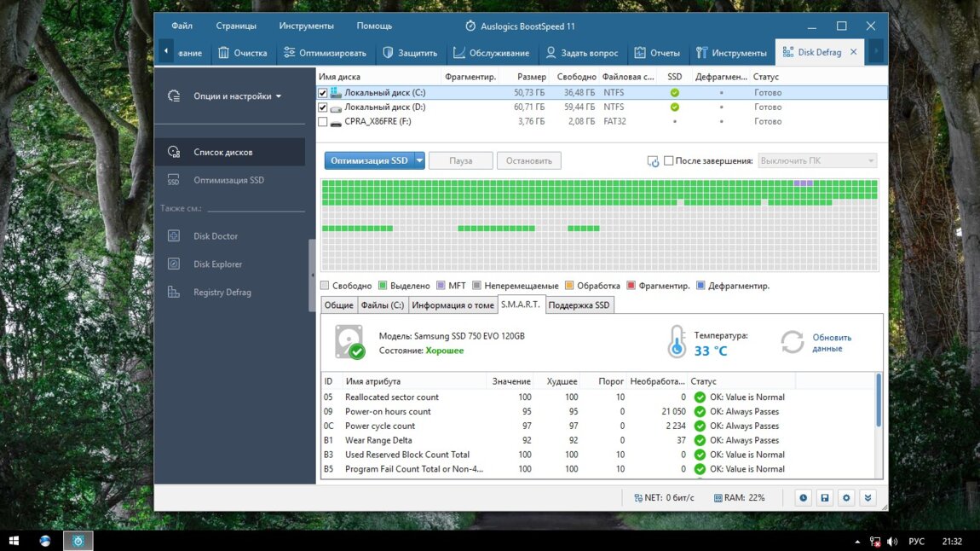Open Disk Doctor from the sidebar

click(x=215, y=236)
